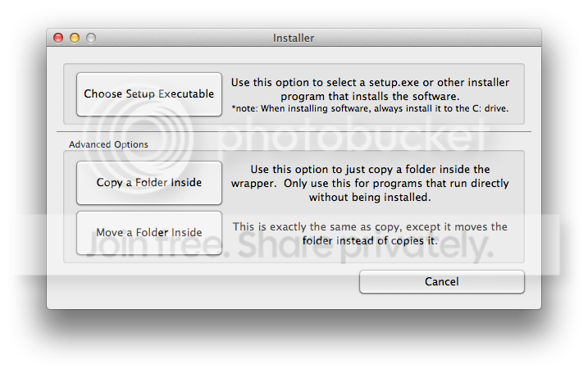Select Copy a Folder Inside
The height and width of the screenshot is (374, 588).
149,183
